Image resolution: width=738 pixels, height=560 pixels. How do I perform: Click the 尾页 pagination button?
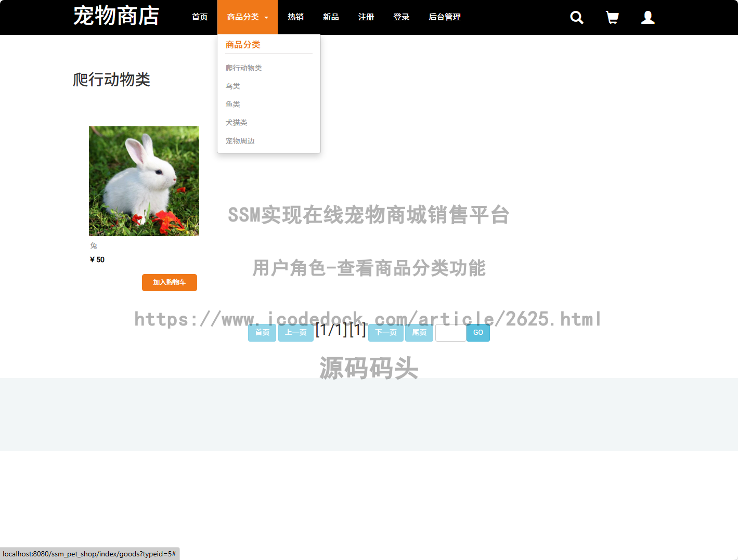(419, 333)
